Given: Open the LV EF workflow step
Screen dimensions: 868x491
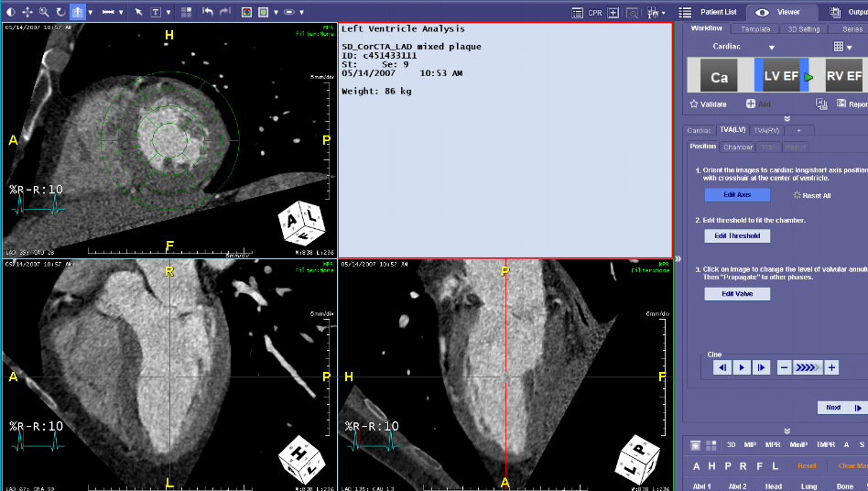Looking at the screenshot, I should coord(781,77).
